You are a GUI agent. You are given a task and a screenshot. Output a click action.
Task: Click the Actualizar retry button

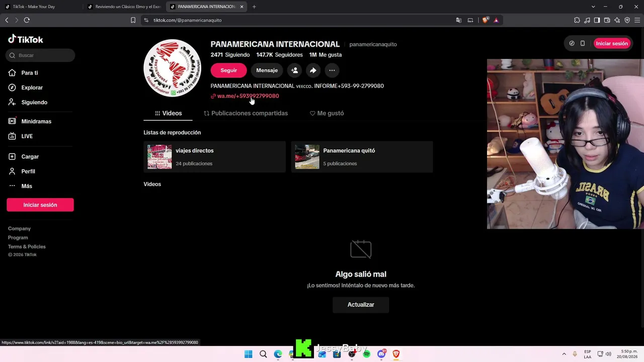[361, 305]
